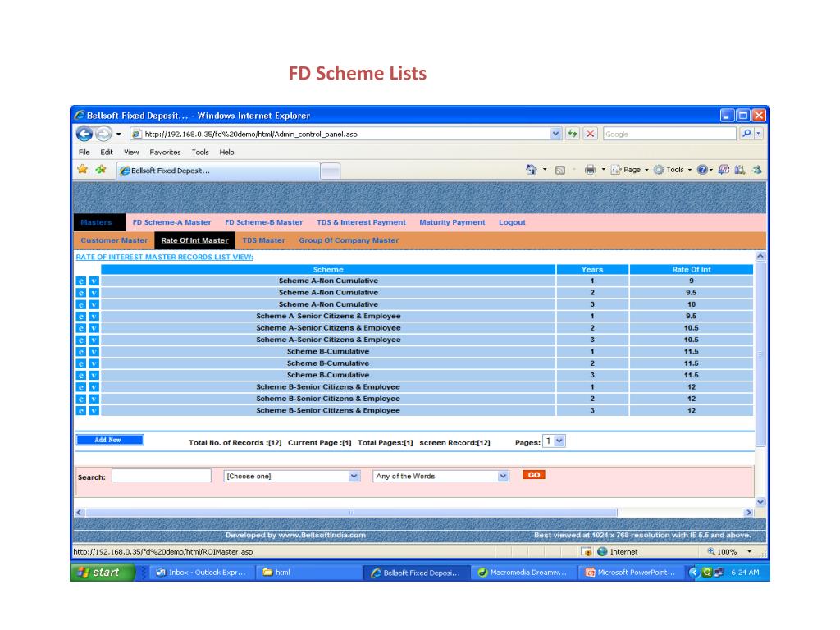Click the edit 'e' icon for the first Scheme A-Non Cumulative row

81,281
